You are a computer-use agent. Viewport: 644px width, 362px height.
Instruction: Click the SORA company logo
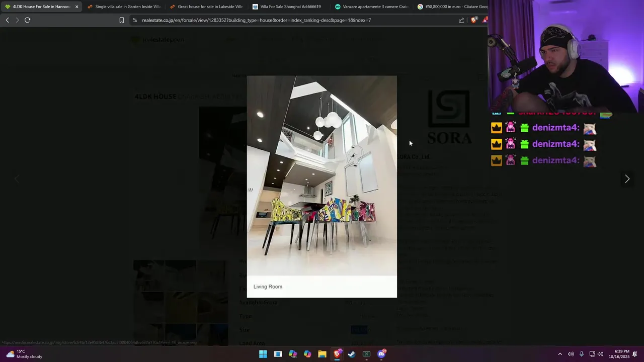[449, 117]
